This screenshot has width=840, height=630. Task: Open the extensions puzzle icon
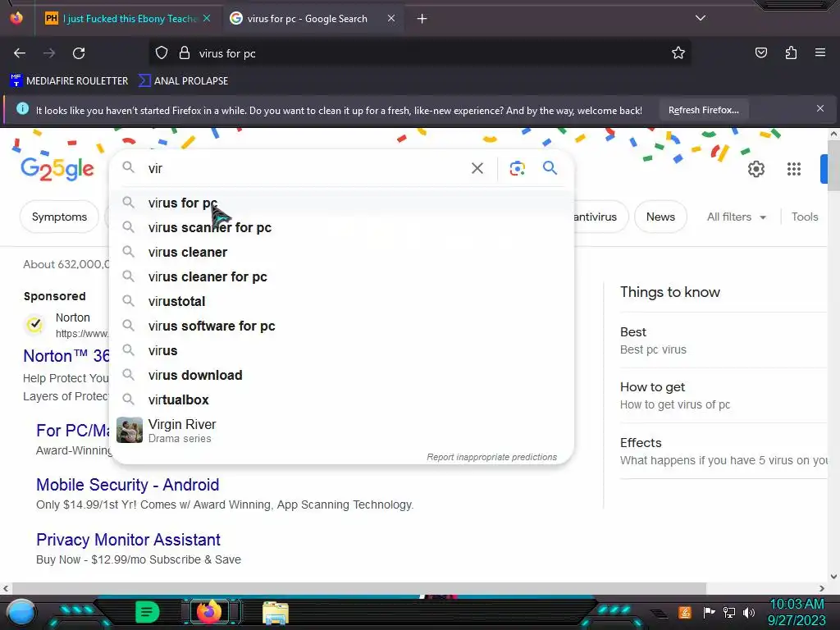tap(791, 53)
